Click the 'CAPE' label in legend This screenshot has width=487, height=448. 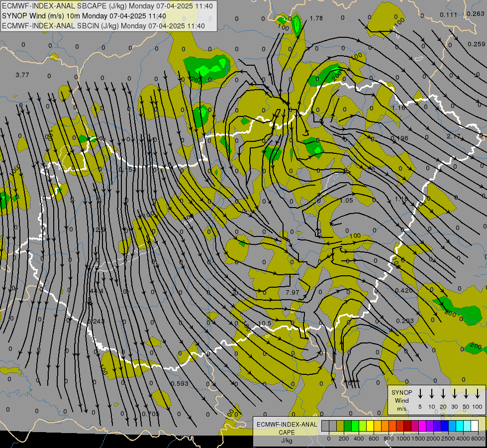[x=287, y=432]
